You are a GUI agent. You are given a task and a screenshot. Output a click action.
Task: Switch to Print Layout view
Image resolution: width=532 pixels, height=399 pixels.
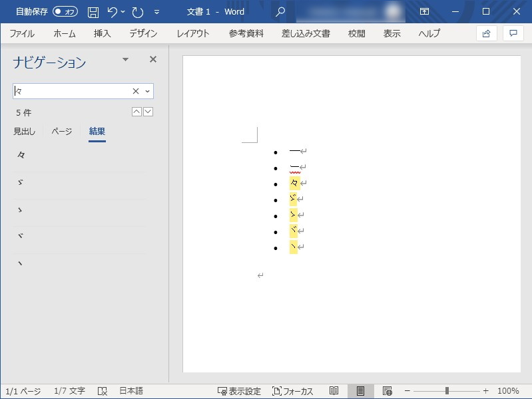tap(360, 391)
